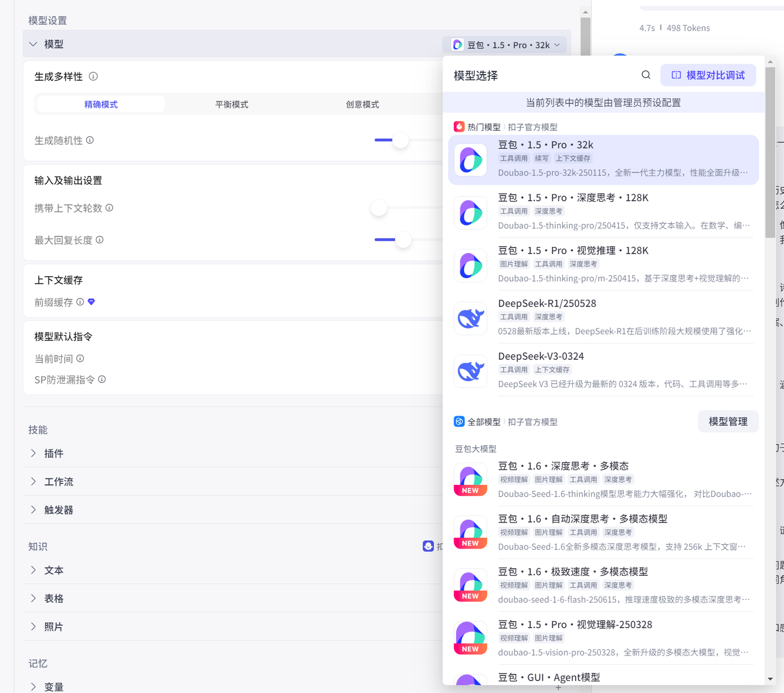
Task: Select the 创意模式 generation mode
Action: [x=362, y=104]
